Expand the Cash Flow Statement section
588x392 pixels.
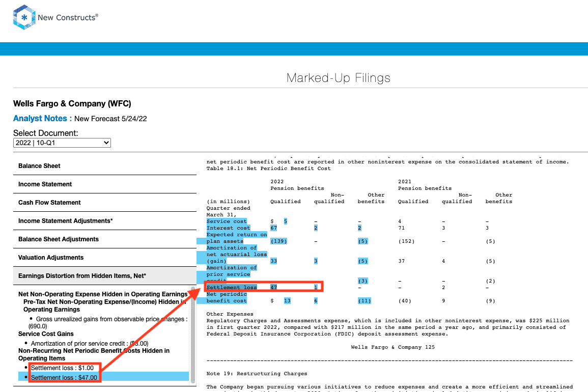click(x=105, y=203)
